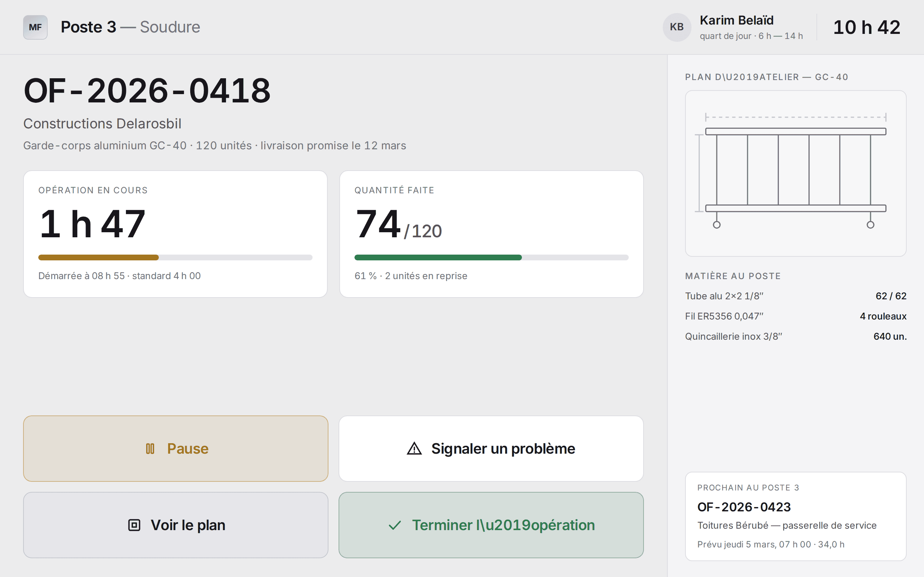This screenshot has height=577, width=924.
Task: Select the Tube alu 2×2 material row
Action: 796,296
